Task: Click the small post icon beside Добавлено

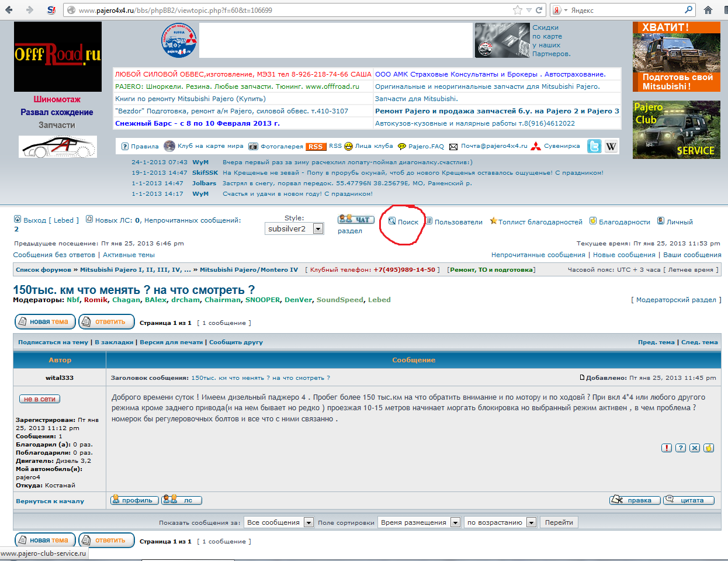Action: click(583, 378)
